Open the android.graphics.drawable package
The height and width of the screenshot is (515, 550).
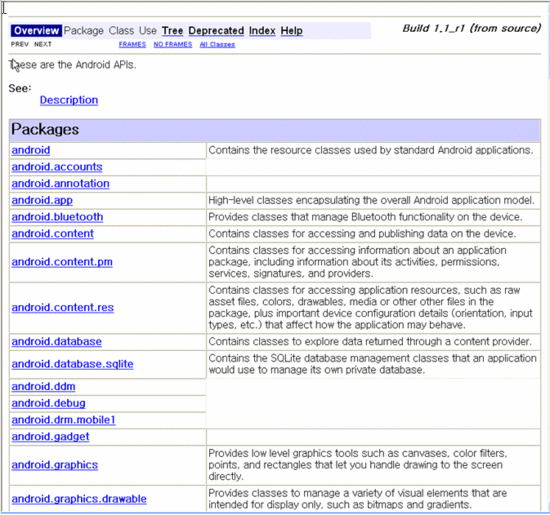(x=79, y=499)
